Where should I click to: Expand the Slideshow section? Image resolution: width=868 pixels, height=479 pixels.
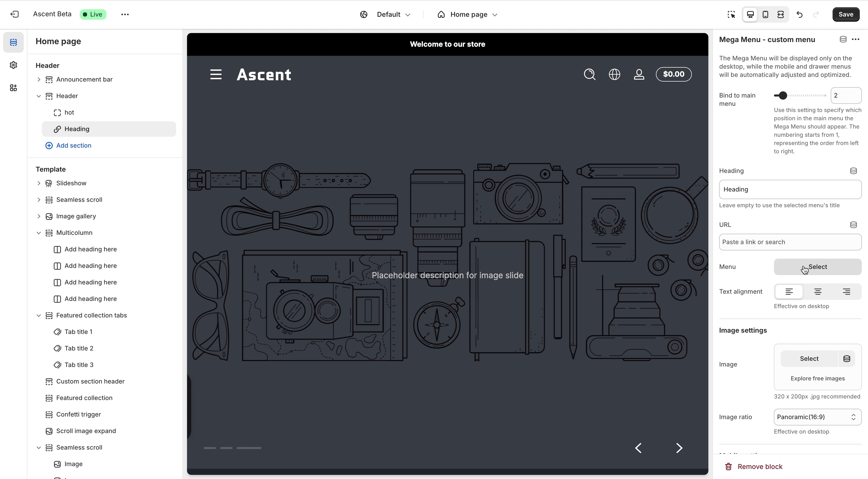(x=39, y=183)
